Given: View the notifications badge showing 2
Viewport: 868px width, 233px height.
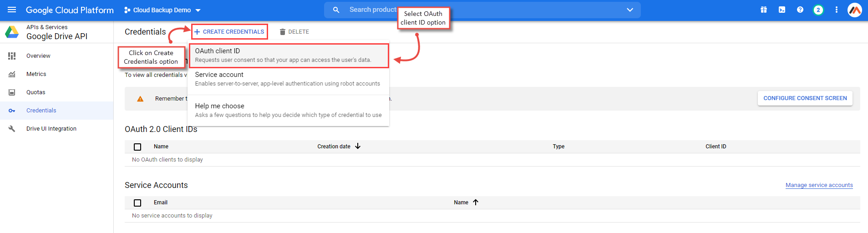Looking at the screenshot, I should pyautogui.click(x=818, y=10).
